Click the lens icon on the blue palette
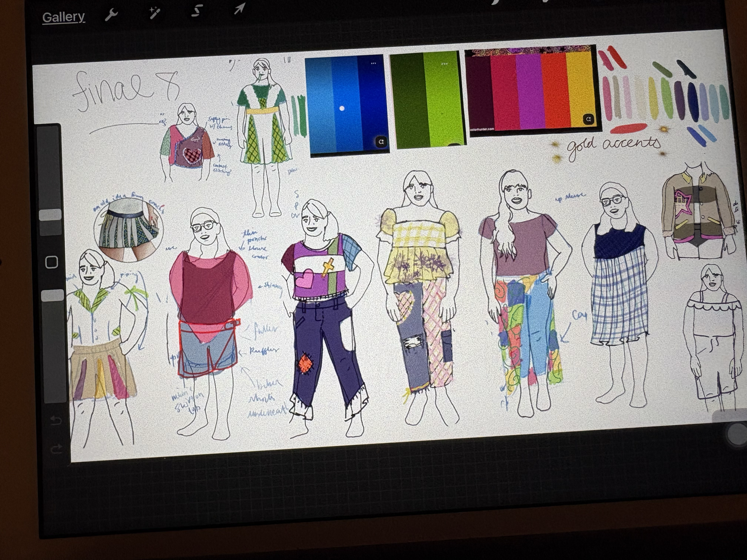The image size is (747, 560). 381,142
